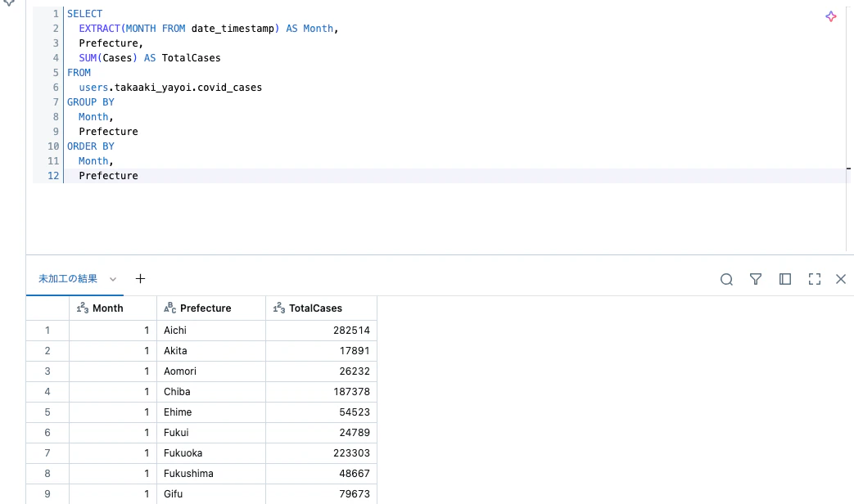This screenshot has height=504, width=854.
Task: Click the value 54523
Action: tap(355, 412)
